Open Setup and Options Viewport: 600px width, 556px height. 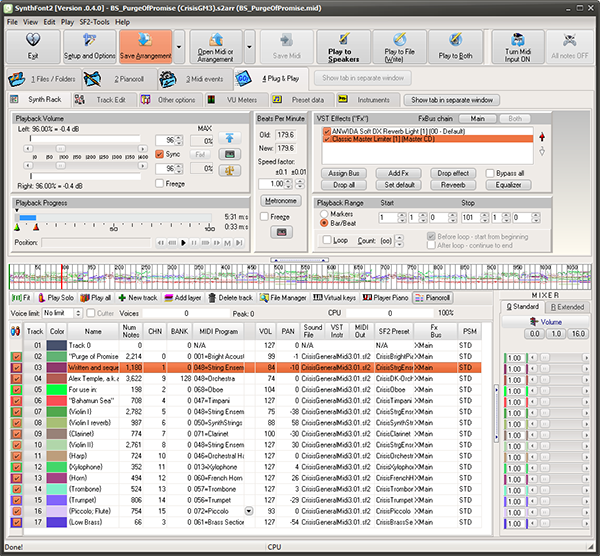(x=90, y=47)
